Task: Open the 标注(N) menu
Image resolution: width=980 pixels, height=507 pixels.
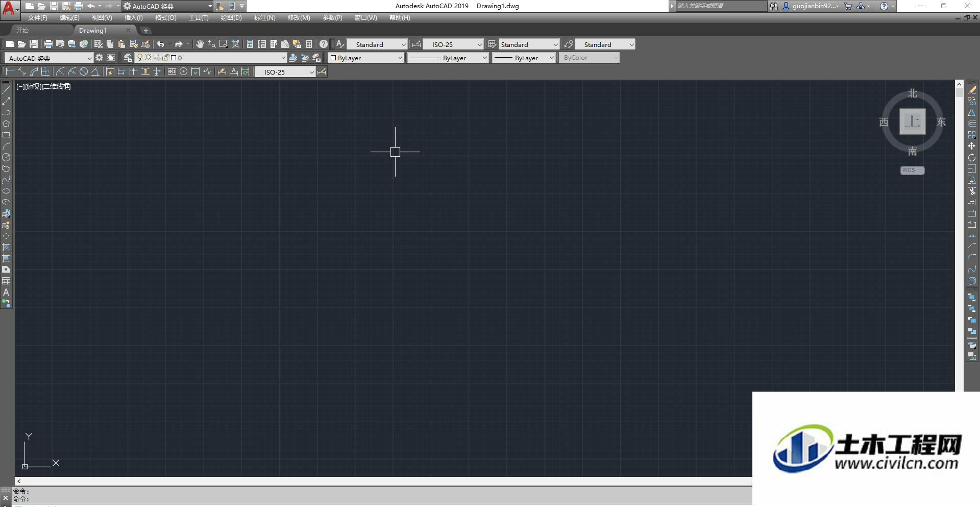Action: (x=264, y=18)
